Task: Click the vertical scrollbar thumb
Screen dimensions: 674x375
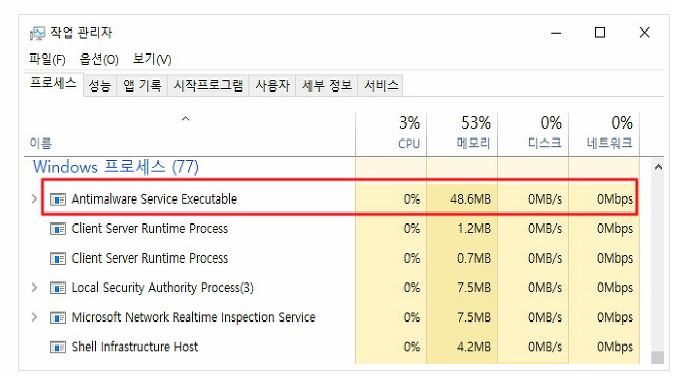Action: tap(658, 357)
